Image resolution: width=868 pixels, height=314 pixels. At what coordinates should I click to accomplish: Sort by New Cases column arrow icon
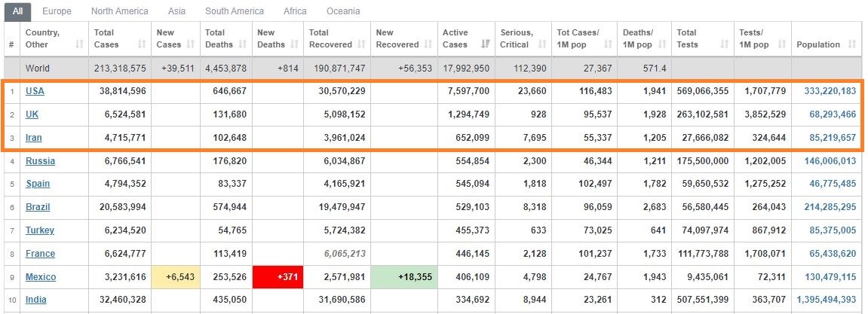coord(191,44)
